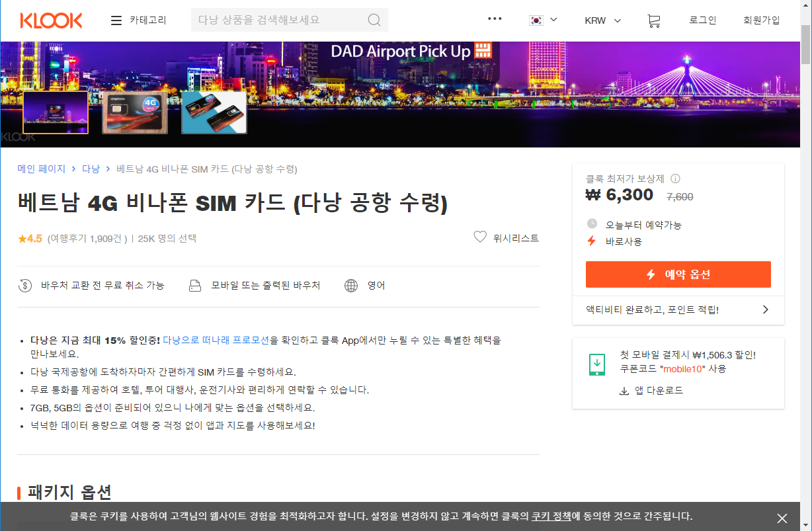
Task: Click the 여행후기 1,909건 reviews text
Action: point(87,239)
